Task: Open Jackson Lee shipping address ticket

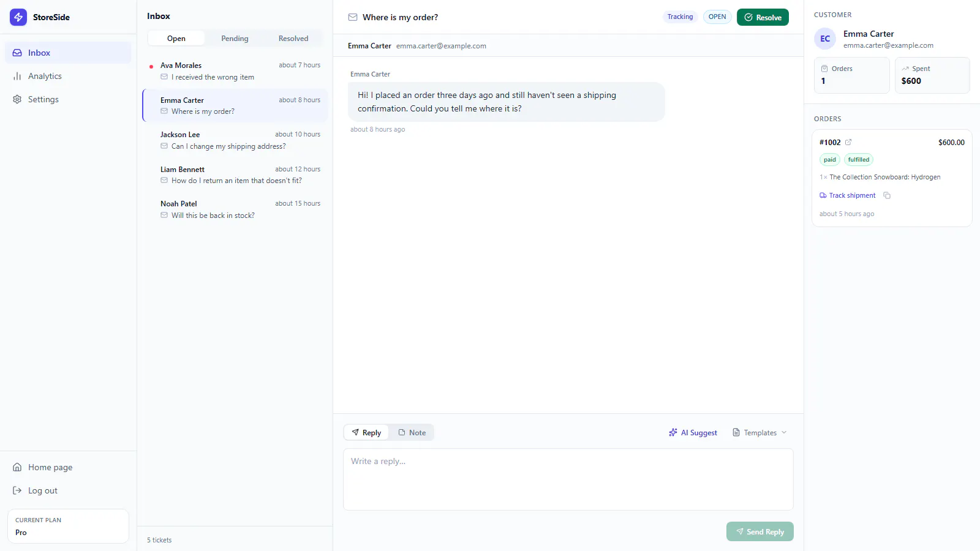Action: click(235, 140)
